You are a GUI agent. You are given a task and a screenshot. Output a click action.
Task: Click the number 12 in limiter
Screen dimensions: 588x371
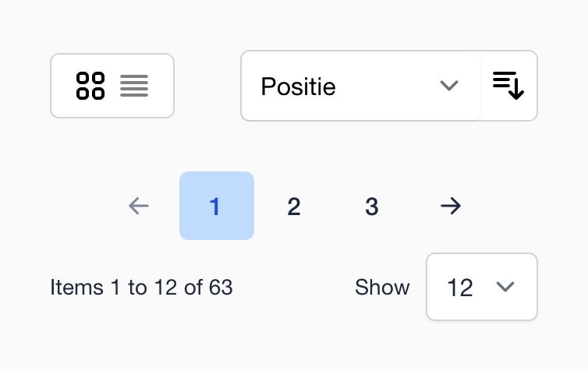point(460,288)
